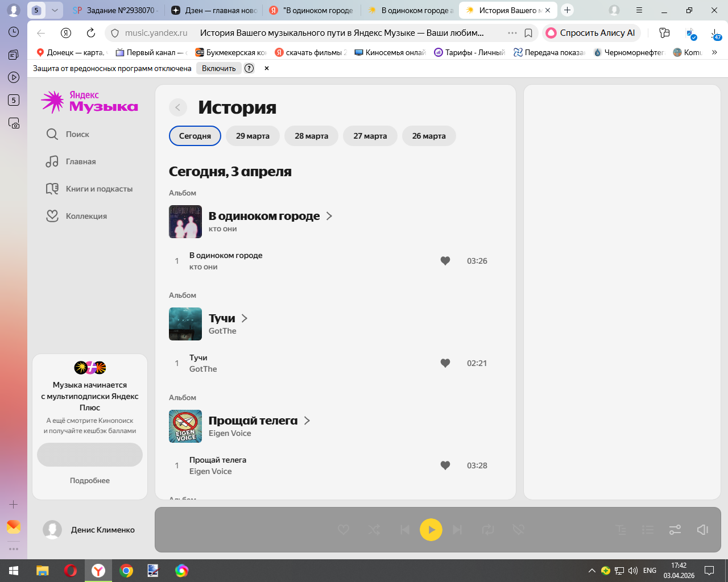Open the three-dot menu in browser sidebar
The image size is (728, 582).
click(14, 549)
